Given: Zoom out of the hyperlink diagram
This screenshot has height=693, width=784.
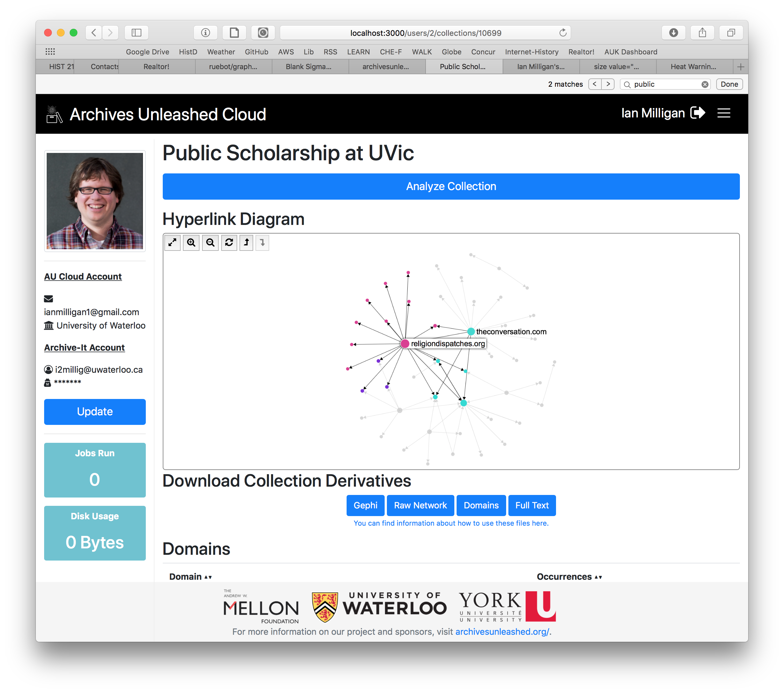Looking at the screenshot, I should click(x=210, y=243).
